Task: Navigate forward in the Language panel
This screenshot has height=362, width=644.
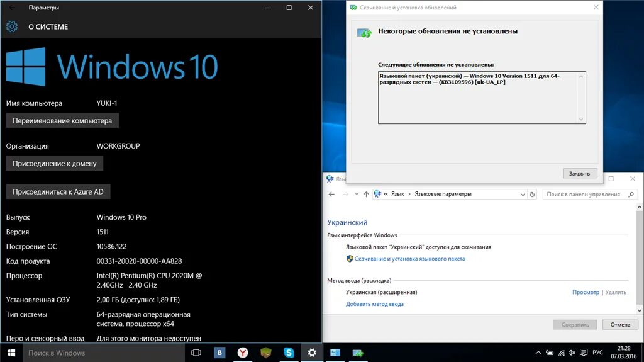Action: [x=345, y=194]
